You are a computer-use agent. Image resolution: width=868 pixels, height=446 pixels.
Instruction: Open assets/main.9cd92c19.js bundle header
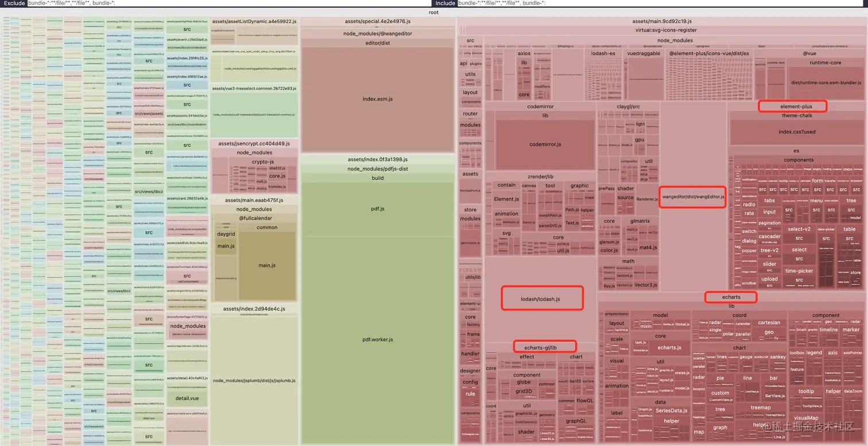click(662, 21)
